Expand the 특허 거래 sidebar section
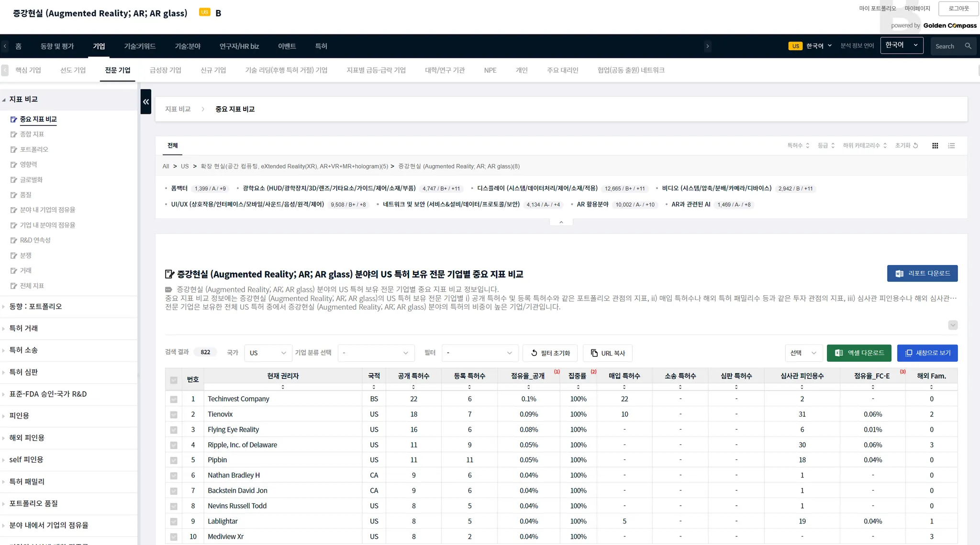 click(24, 328)
